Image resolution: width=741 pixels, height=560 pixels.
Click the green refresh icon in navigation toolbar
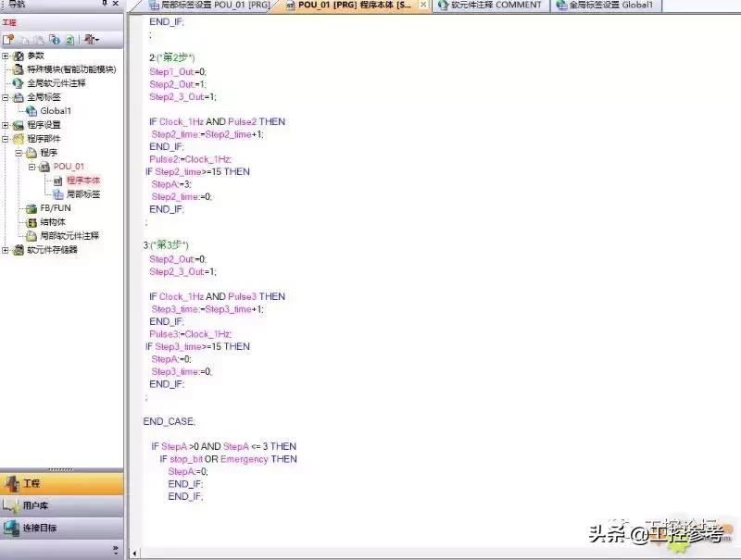click(x=69, y=40)
